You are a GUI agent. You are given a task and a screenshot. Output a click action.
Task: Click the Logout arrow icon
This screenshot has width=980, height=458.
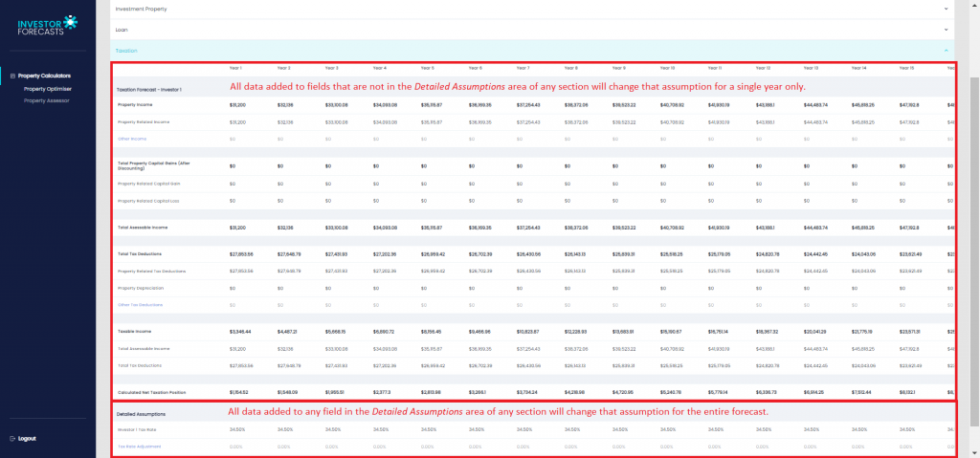[x=12, y=439]
